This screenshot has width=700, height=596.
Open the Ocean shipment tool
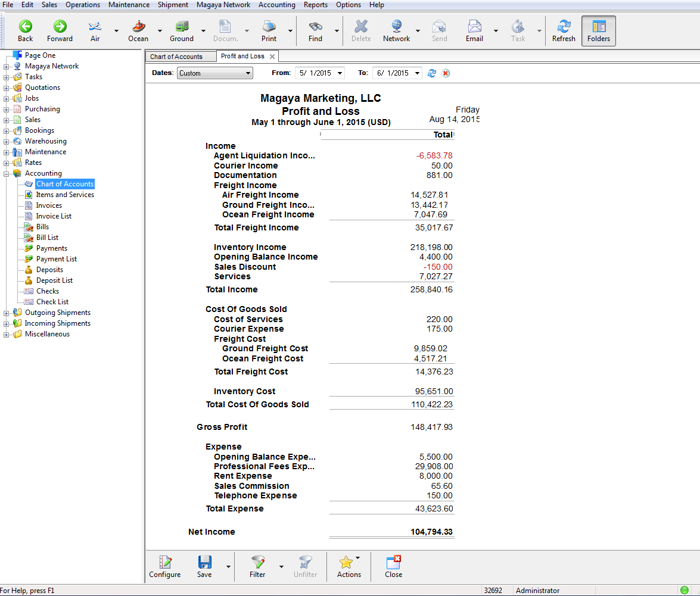tap(138, 31)
